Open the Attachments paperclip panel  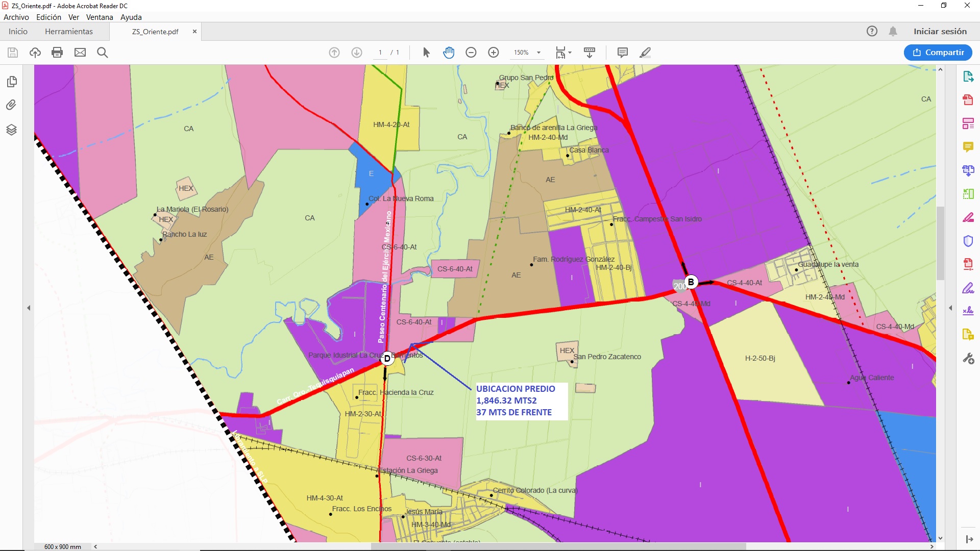(11, 105)
